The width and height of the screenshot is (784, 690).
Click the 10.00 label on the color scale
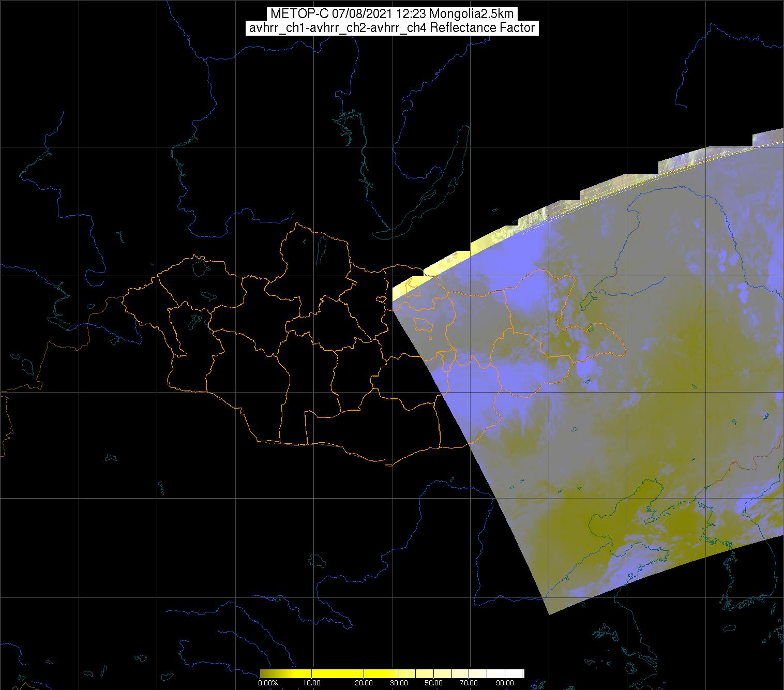(x=312, y=683)
